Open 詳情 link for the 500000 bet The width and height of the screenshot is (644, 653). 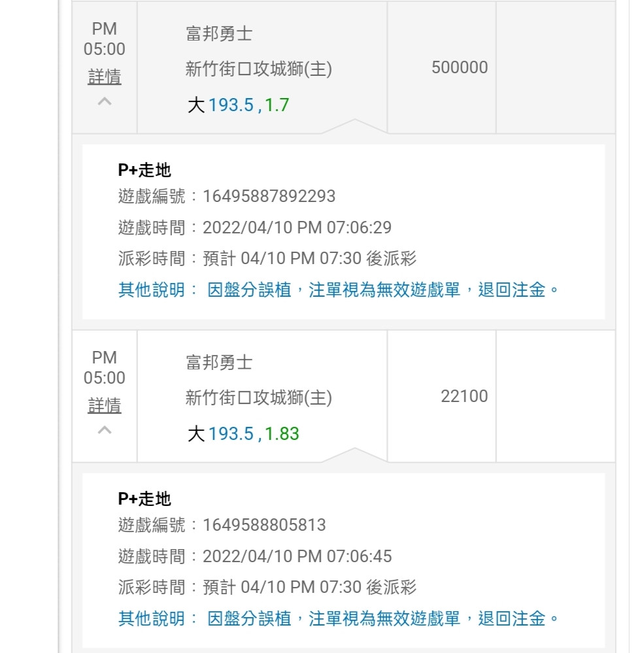point(105,77)
